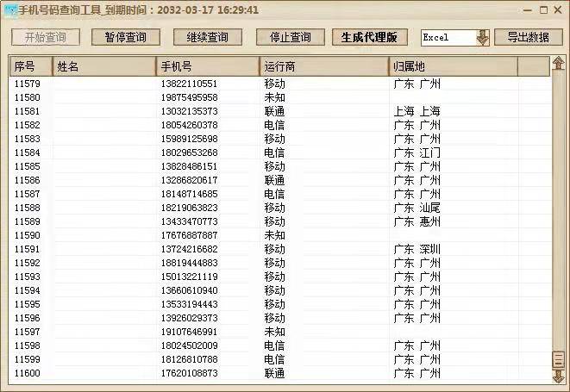Pause the lookup with 暂停查询

pyautogui.click(x=126, y=37)
